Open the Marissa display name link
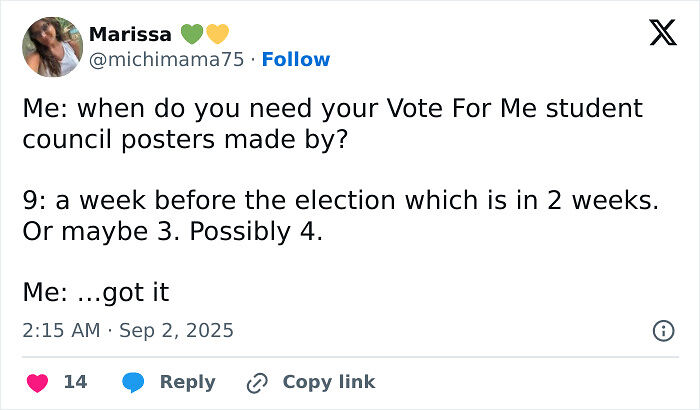 point(130,34)
